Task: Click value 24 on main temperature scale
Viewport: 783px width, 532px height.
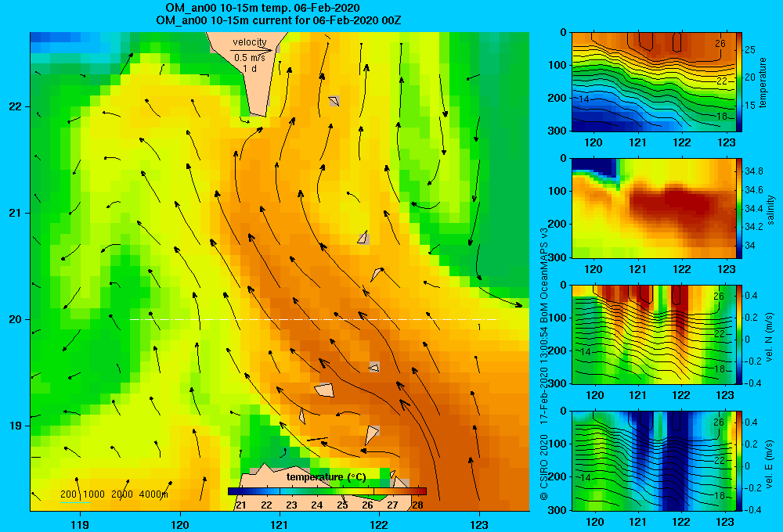Action: 316,505
